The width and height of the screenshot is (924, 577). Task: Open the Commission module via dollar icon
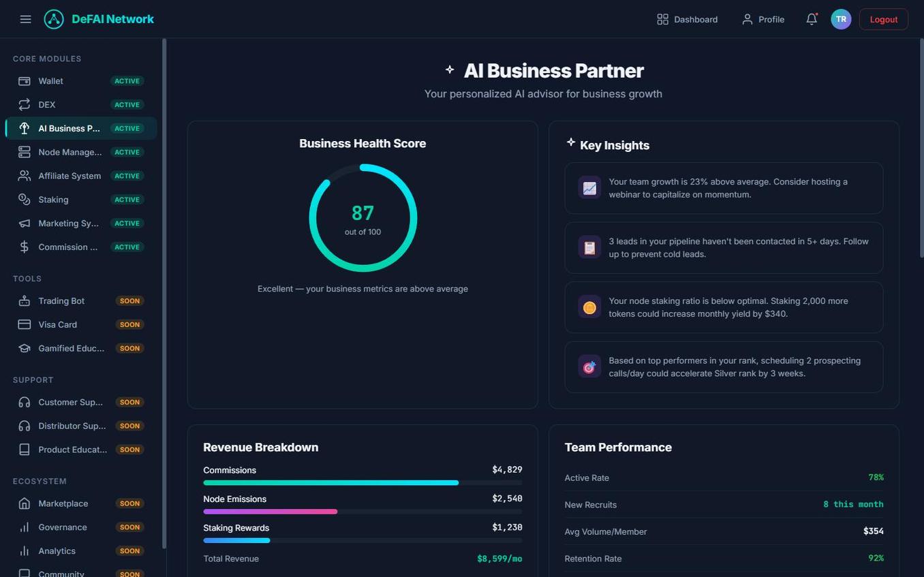click(24, 247)
